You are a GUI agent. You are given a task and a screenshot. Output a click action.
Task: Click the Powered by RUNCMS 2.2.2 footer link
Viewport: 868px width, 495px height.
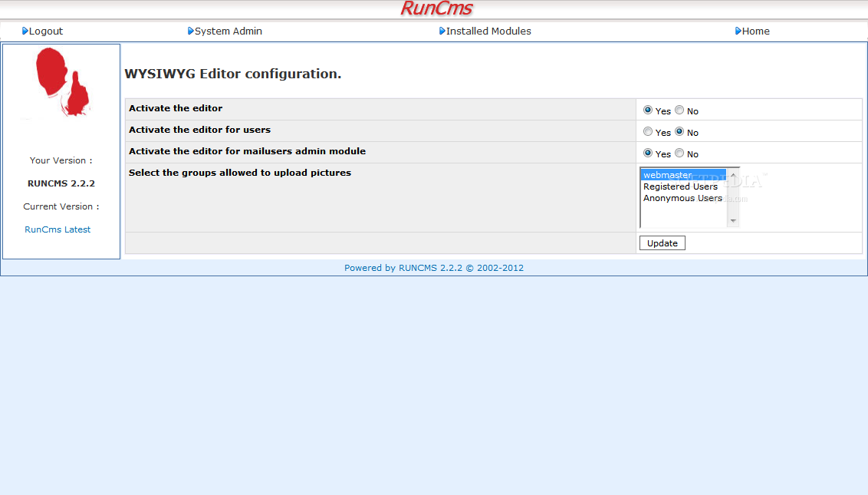pyautogui.click(x=434, y=268)
